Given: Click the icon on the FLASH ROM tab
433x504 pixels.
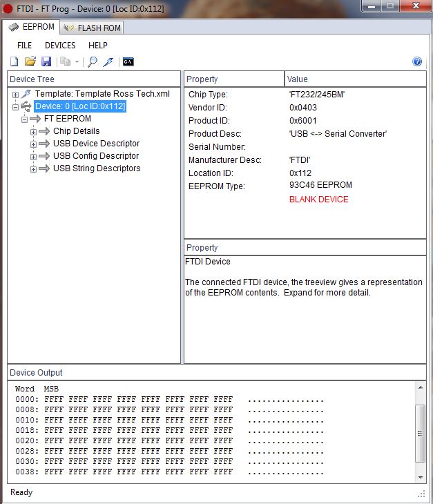Looking at the screenshot, I should (x=68, y=28).
